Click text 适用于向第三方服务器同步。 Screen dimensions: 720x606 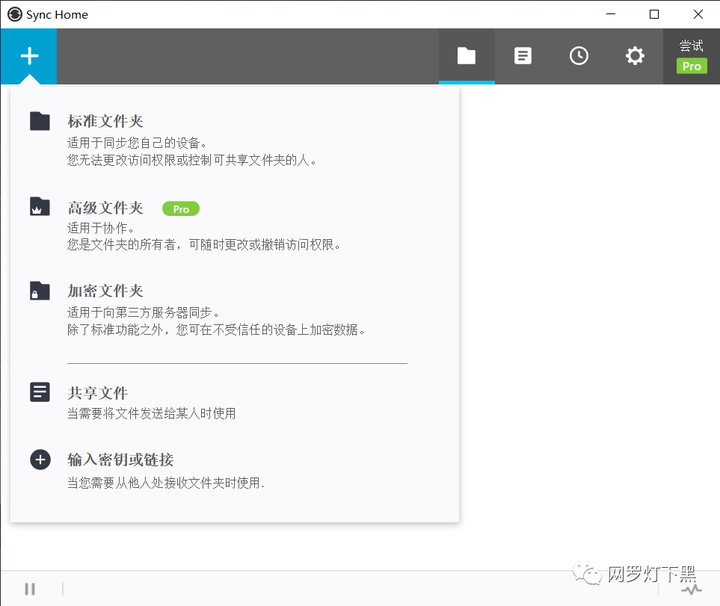pos(143,313)
